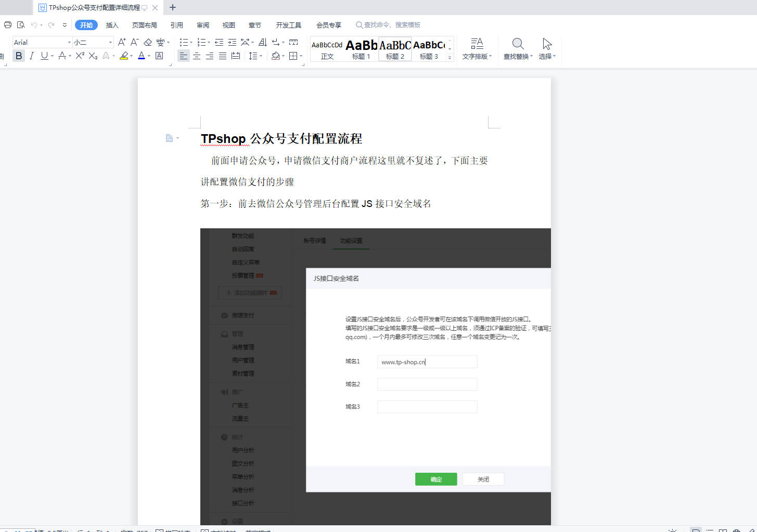Expand highlight color dropdown arrow
Viewport: 757px width, 532px height.
click(x=131, y=56)
